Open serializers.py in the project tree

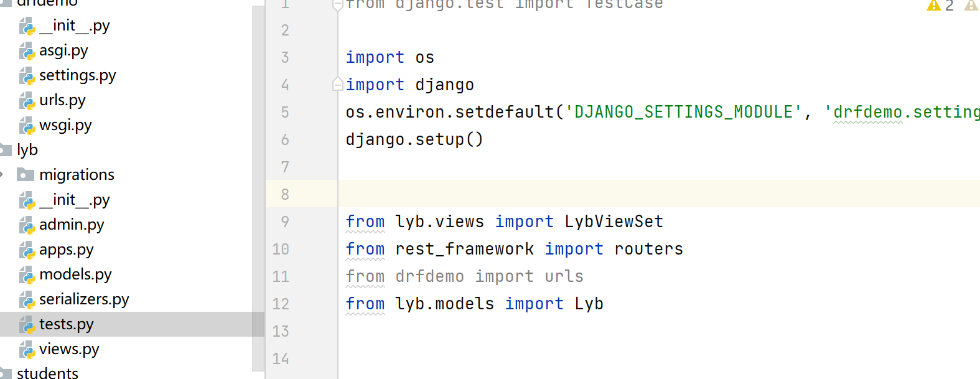[x=84, y=299]
